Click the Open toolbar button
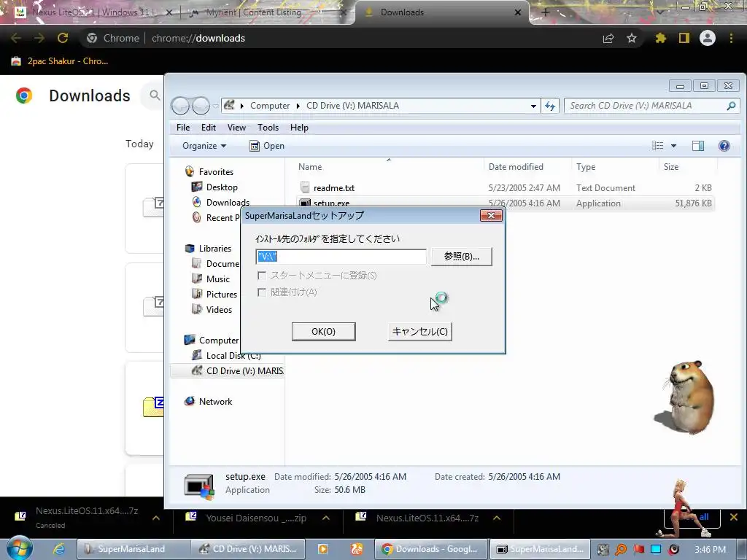The height and width of the screenshot is (560, 747). coord(267,146)
